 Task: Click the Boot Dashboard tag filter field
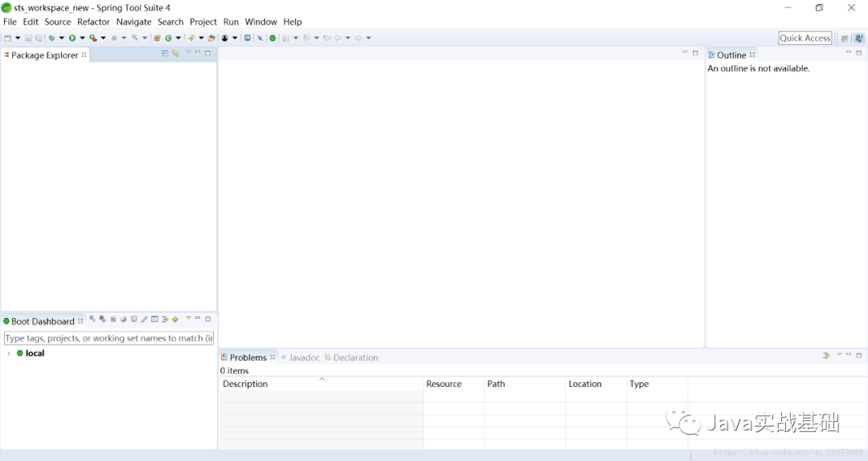[108, 338]
